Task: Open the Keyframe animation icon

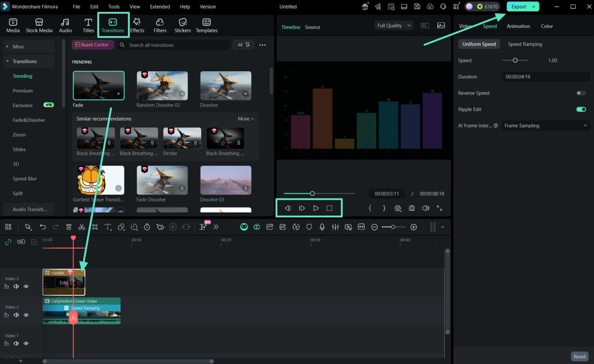Action: pyautogui.click(x=160, y=227)
